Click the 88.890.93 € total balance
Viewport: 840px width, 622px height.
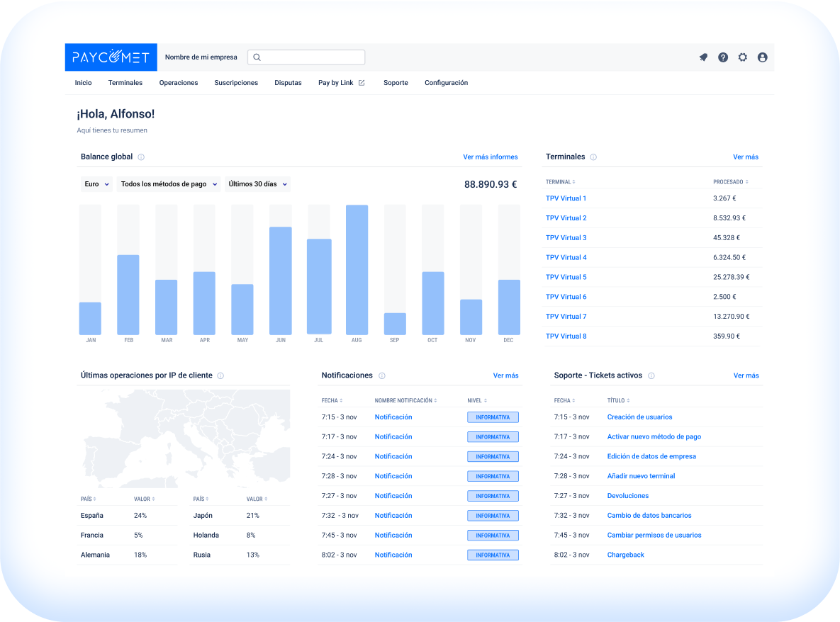(491, 185)
